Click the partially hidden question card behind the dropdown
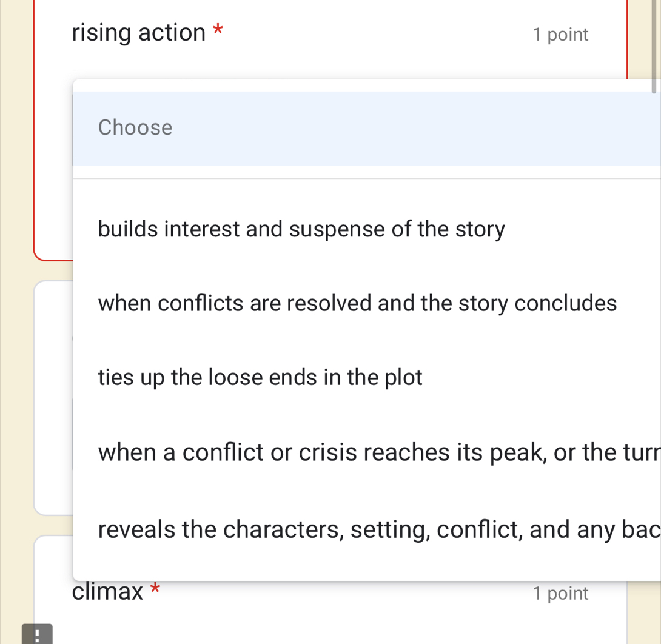 (x=53, y=397)
